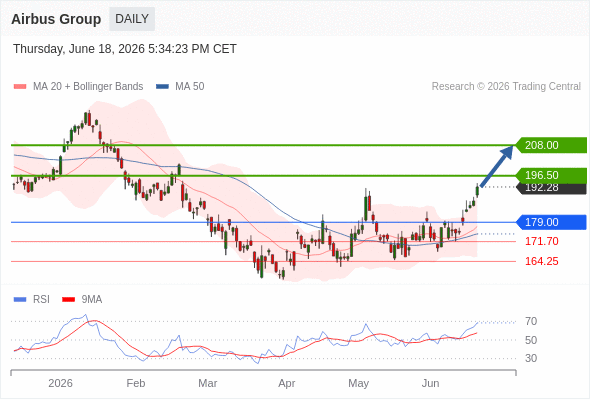Click the RSI 30 level label
The width and height of the screenshot is (590, 400).
[x=531, y=358]
